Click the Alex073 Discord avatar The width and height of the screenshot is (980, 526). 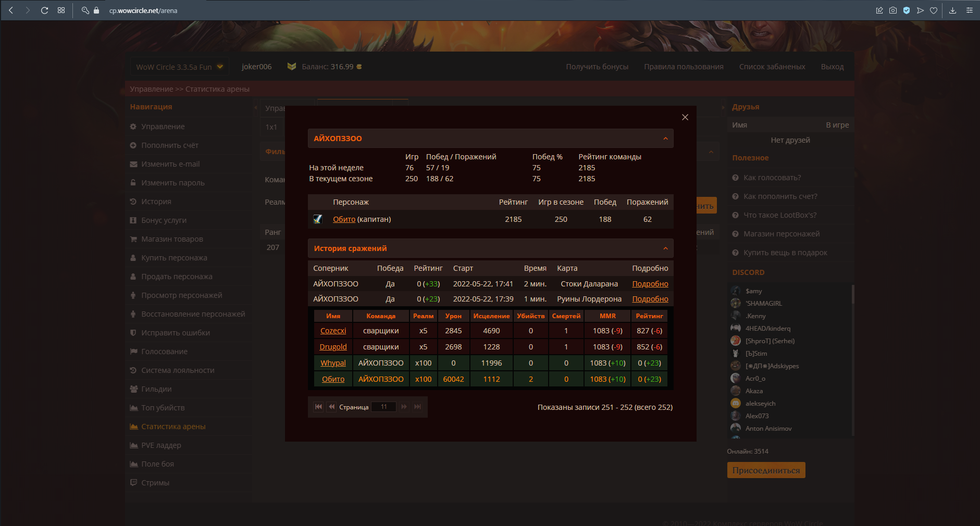pyautogui.click(x=736, y=416)
